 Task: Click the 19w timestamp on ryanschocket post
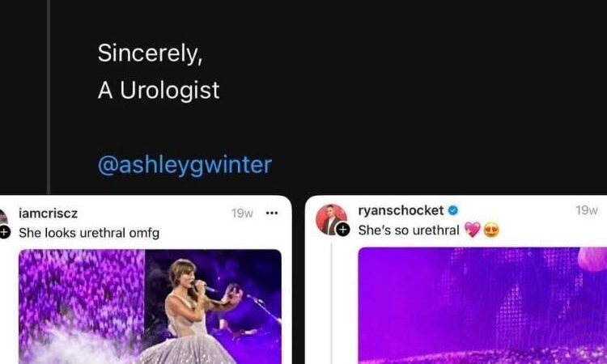(587, 210)
